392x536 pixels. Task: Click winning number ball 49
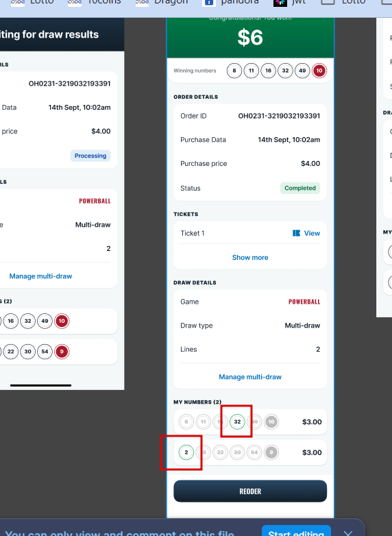click(x=302, y=71)
